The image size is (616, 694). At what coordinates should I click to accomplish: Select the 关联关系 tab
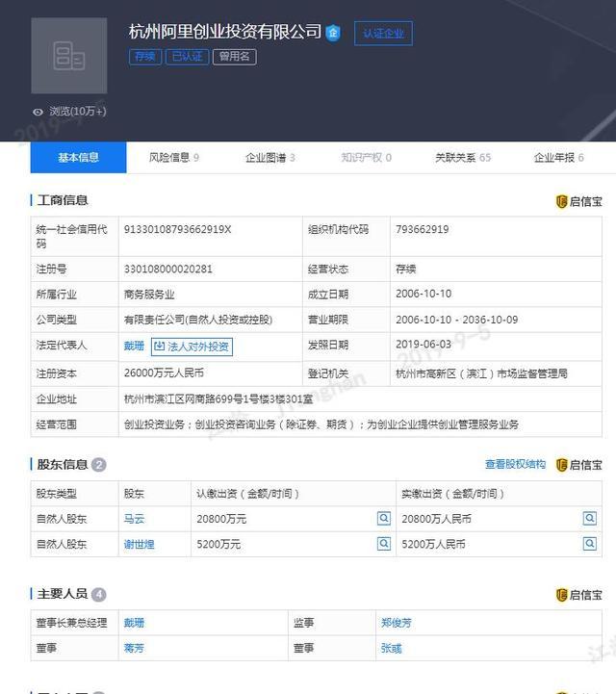click(462, 158)
